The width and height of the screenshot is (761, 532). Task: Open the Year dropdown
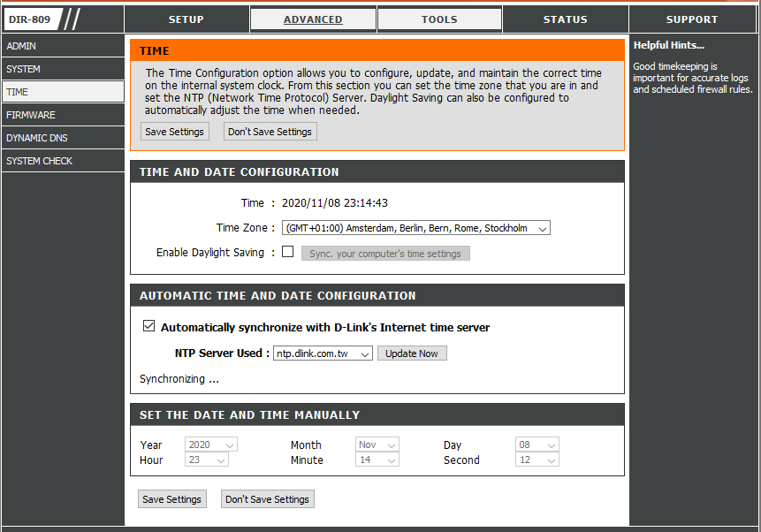click(x=211, y=445)
